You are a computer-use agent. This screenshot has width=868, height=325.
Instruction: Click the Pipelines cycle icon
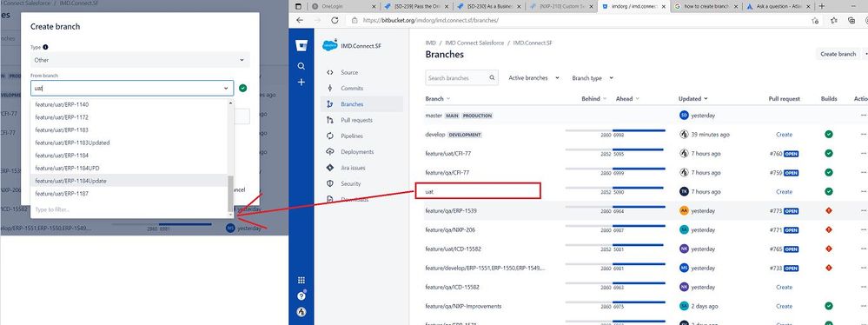click(x=330, y=136)
